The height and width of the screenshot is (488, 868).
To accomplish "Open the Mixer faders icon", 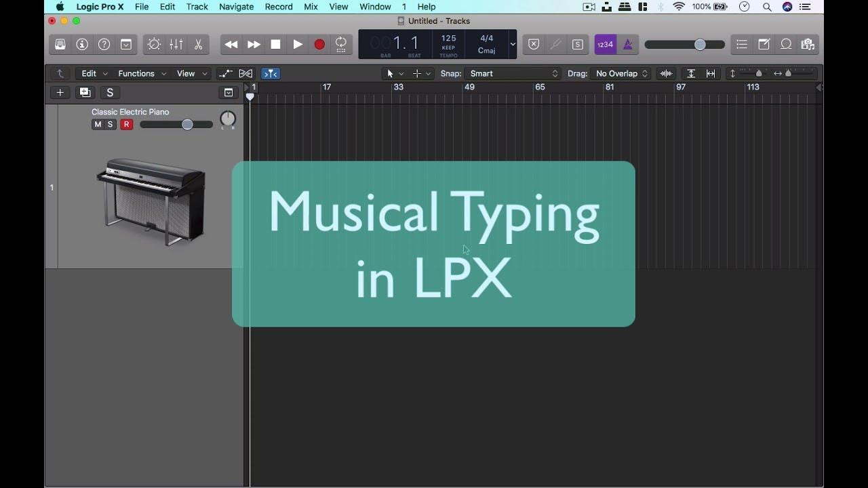I will pos(176,44).
